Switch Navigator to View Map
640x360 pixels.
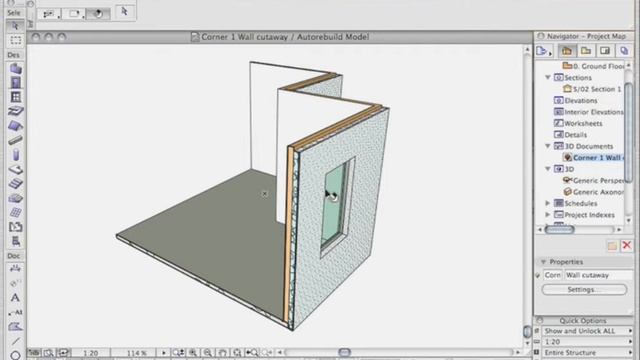click(586, 51)
